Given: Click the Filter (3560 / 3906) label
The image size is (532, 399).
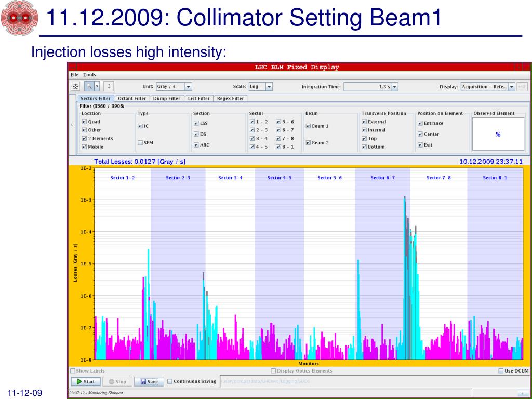Looking at the screenshot, I should pos(102,106).
